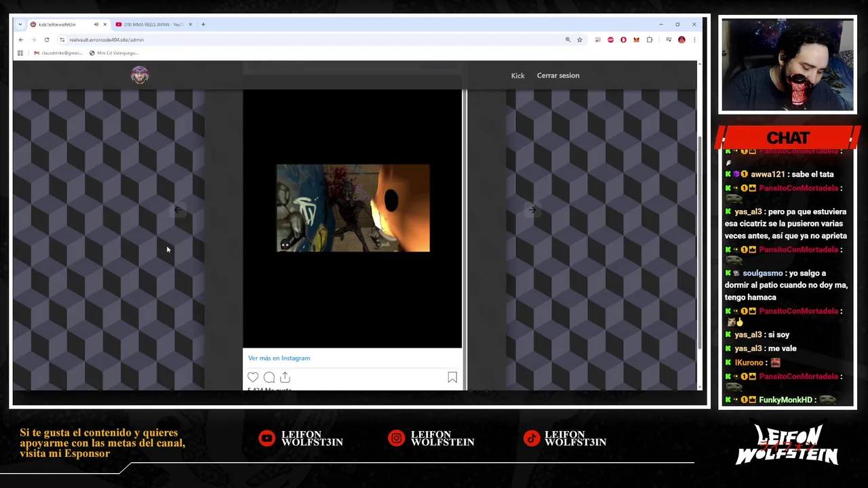Click Cerrar sesion to log out
This screenshot has height=488, width=868.
[x=558, y=75]
